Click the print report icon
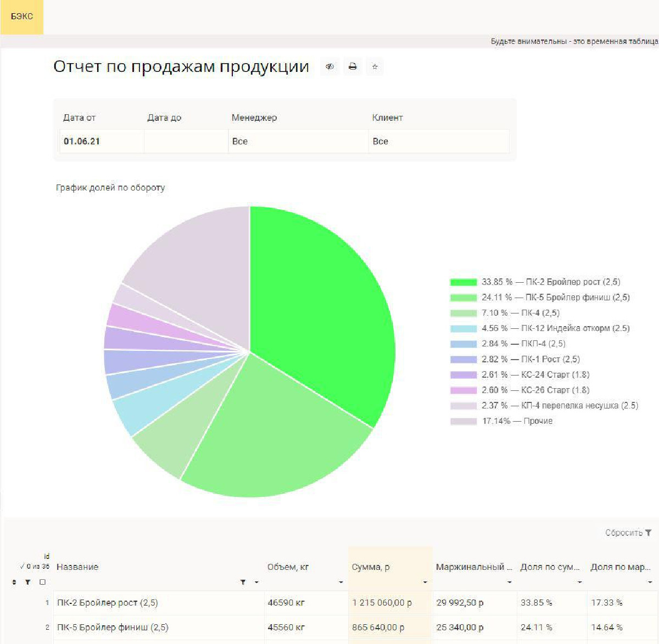The width and height of the screenshot is (659, 644). (353, 66)
